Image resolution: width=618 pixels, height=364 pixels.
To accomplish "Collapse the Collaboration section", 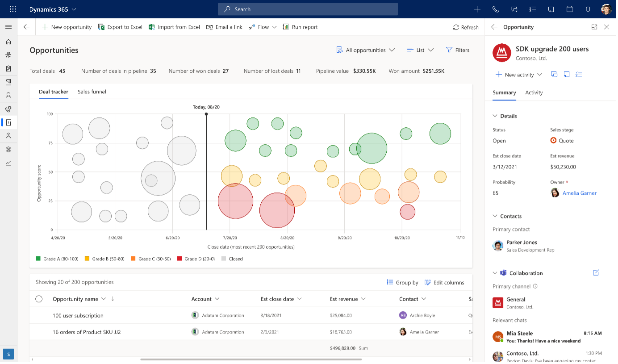I will [495, 272].
